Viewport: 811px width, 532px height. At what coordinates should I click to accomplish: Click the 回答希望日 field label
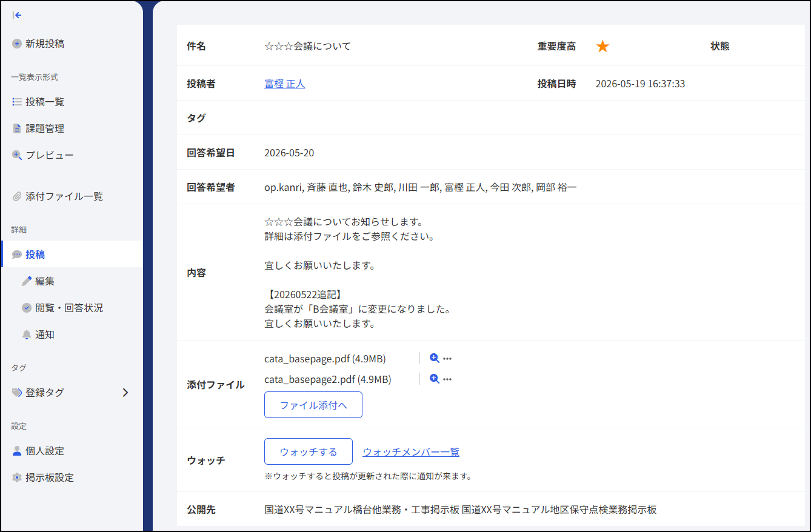(x=211, y=153)
